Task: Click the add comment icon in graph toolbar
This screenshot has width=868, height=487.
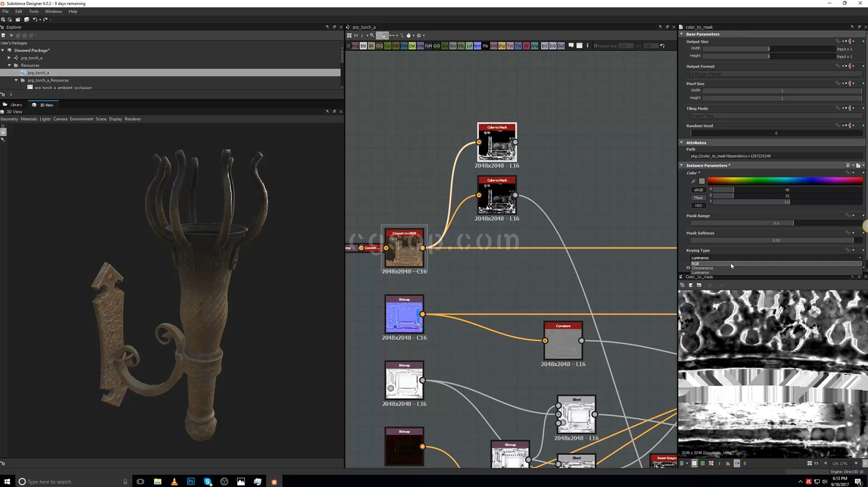Action: [x=571, y=46]
